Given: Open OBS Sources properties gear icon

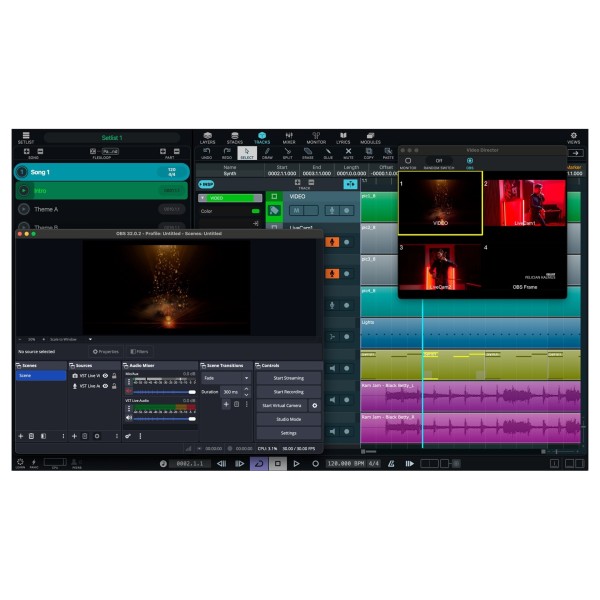Looking at the screenshot, I should click(x=97, y=436).
